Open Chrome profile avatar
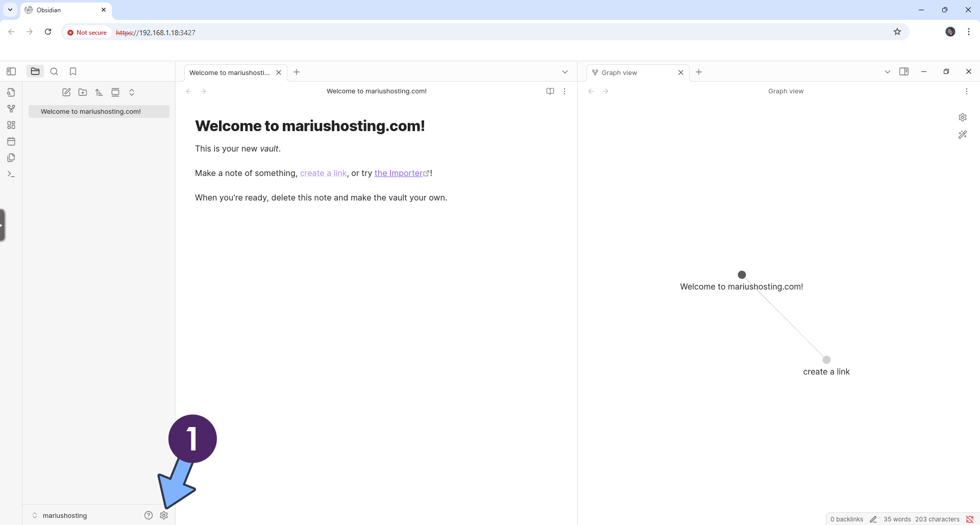980x525 pixels. [950, 32]
